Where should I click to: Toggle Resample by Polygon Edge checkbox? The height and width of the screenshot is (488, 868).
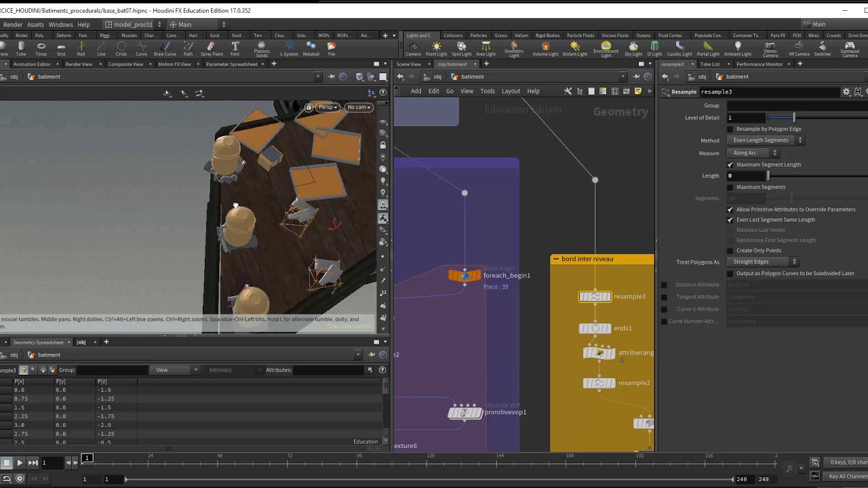730,129
